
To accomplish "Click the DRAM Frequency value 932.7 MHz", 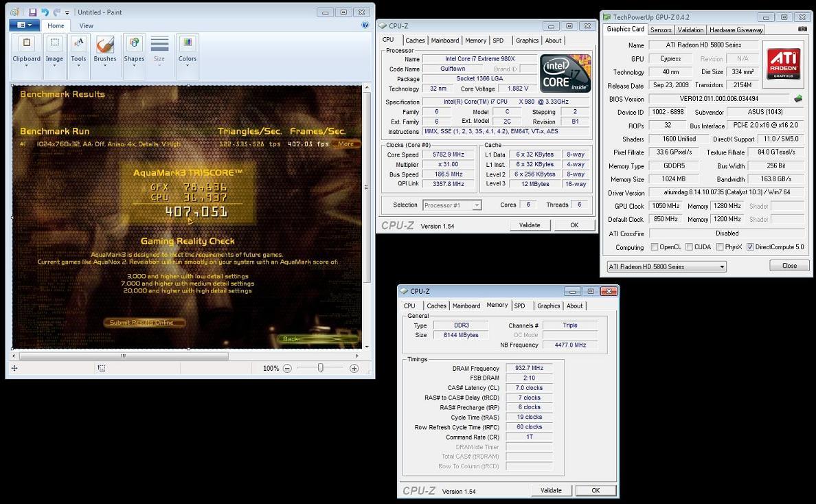I will coord(529,368).
